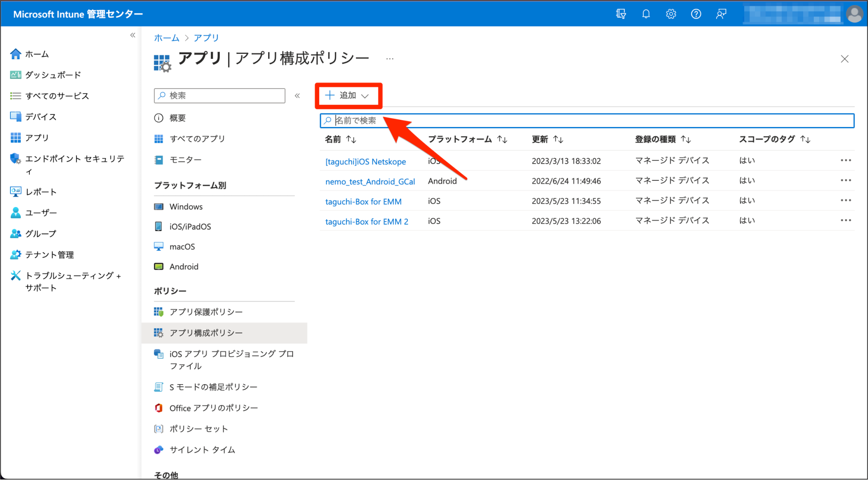Image resolution: width=868 pixels, height=480 pixels.
Task: Collapse the policy search pane chevron
Action: [x=297, y=95]
